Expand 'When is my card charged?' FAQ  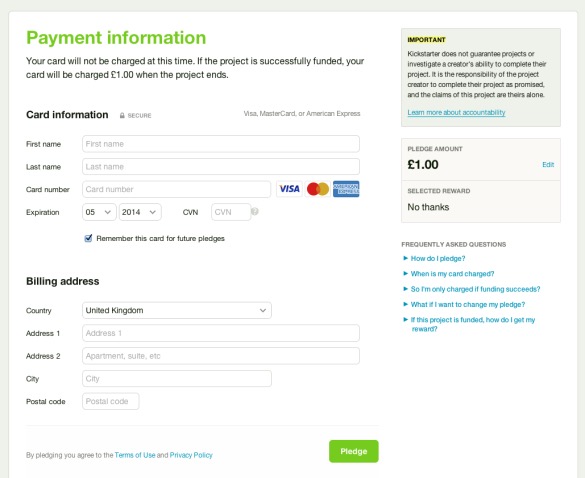point(452,274)
